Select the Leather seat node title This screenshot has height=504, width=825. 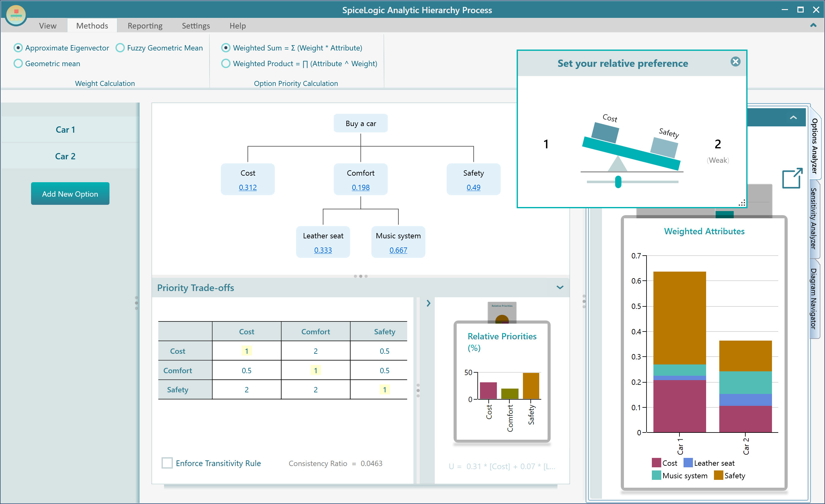pyautogui.click(x=323, y=236)
